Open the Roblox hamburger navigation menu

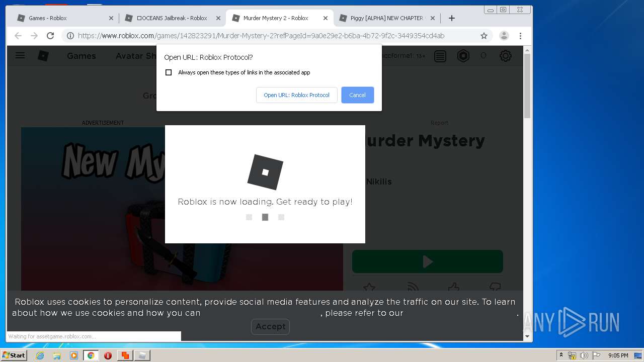tap(20, 56)
